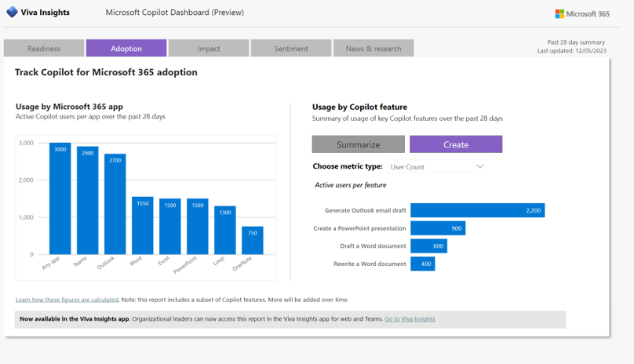
Task: Switch to the Impact tab
Action: (x=209, y=49)
